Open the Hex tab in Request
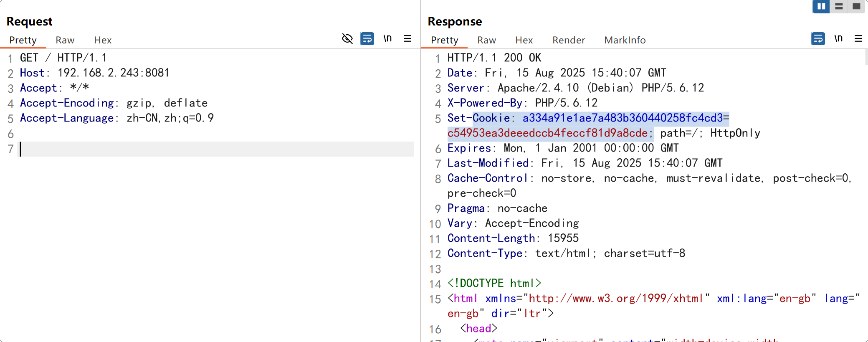This screenshot has height=342, width=868. (103, 40)
